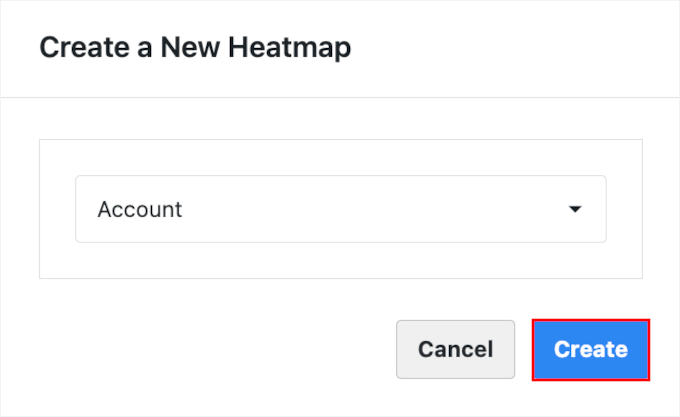The image size is (680, 417).
Task: Cancel creating the new heatmap
Action: (x=455, y=349)
